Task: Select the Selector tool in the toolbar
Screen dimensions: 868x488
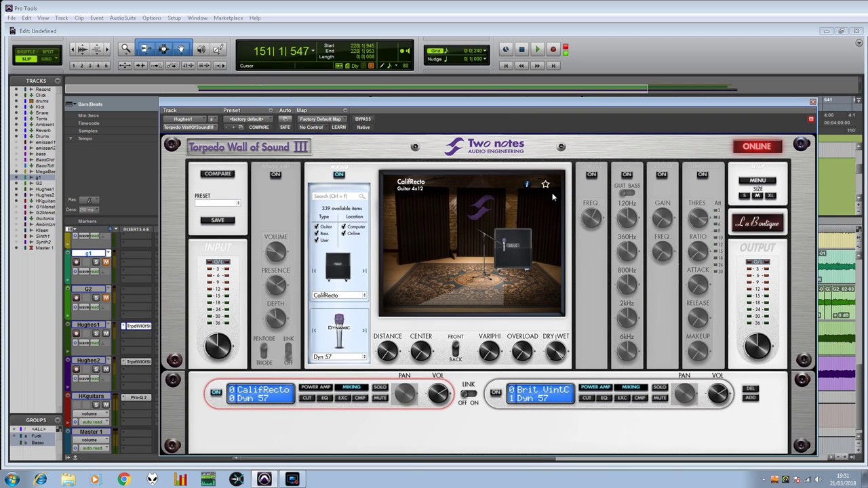Action: tap(163, 49)
